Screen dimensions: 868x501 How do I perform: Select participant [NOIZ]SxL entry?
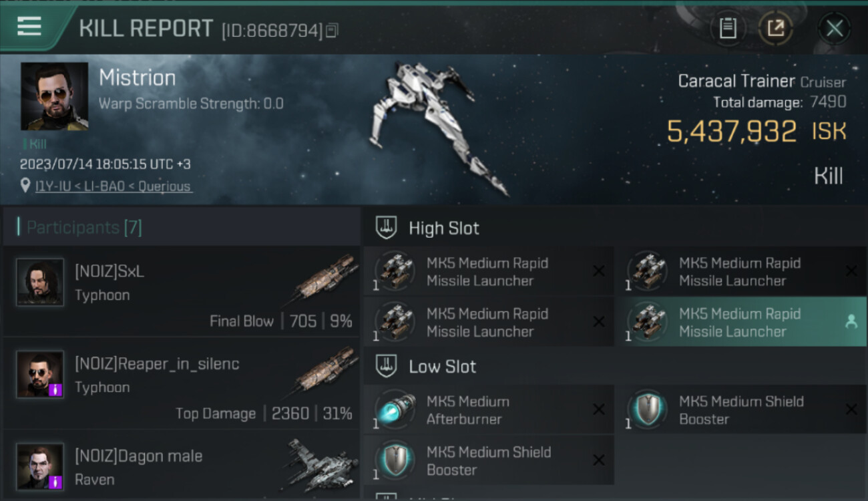(182, 291)
